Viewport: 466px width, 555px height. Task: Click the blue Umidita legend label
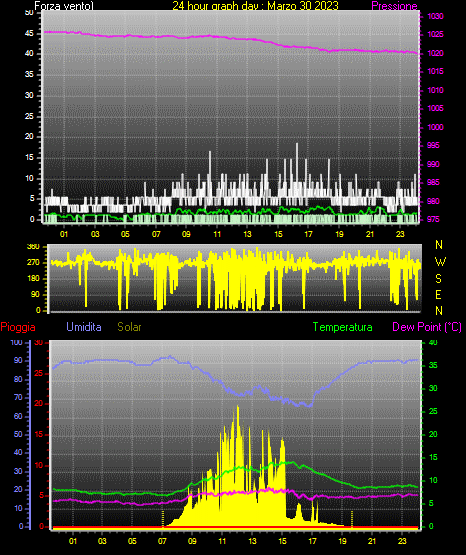point(84,327)
